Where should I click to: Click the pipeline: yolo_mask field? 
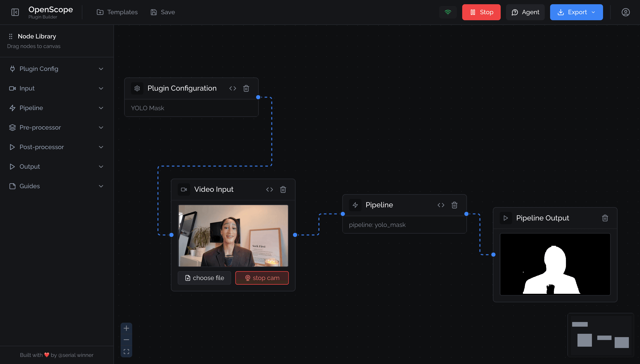pos(404,225)
